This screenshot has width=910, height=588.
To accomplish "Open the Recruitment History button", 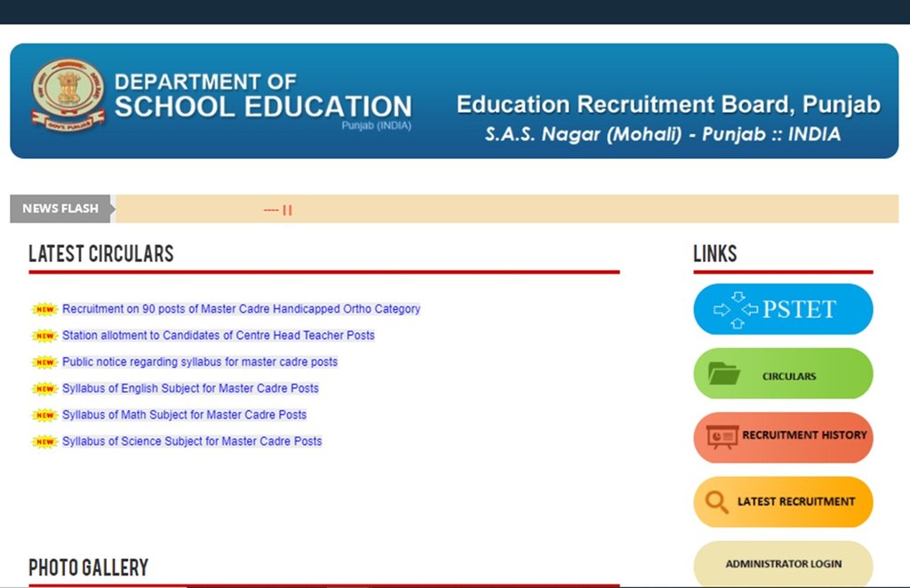I will pos(783,437).
